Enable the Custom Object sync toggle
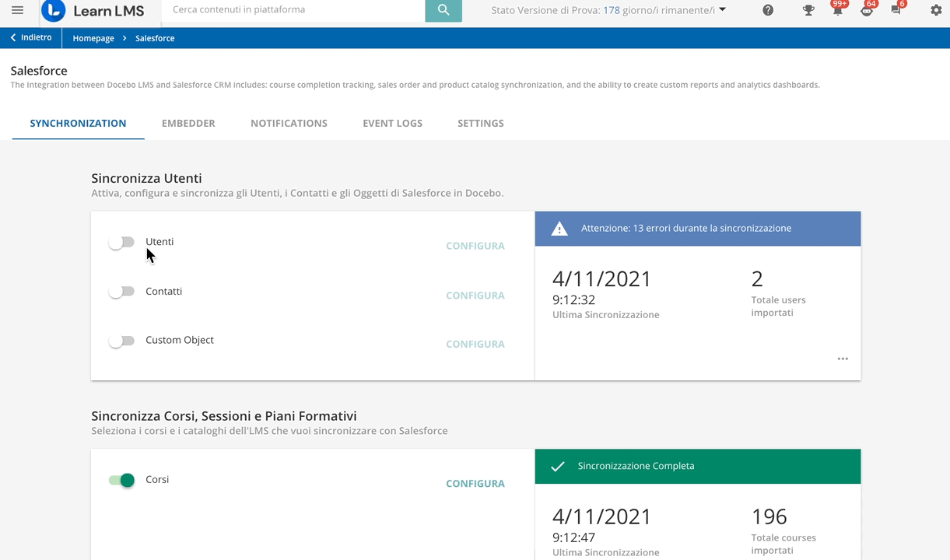 (121, 341)
